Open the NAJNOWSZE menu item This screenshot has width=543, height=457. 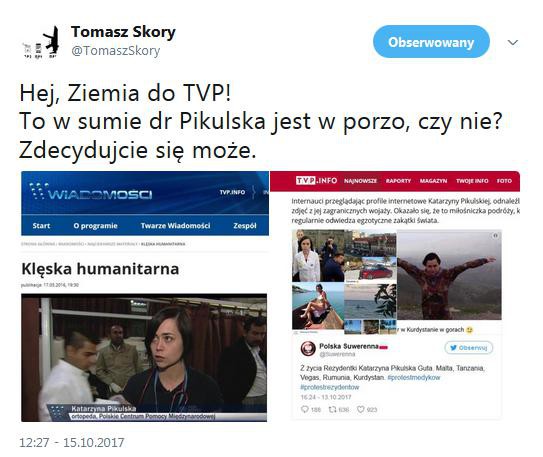point(360,181)
